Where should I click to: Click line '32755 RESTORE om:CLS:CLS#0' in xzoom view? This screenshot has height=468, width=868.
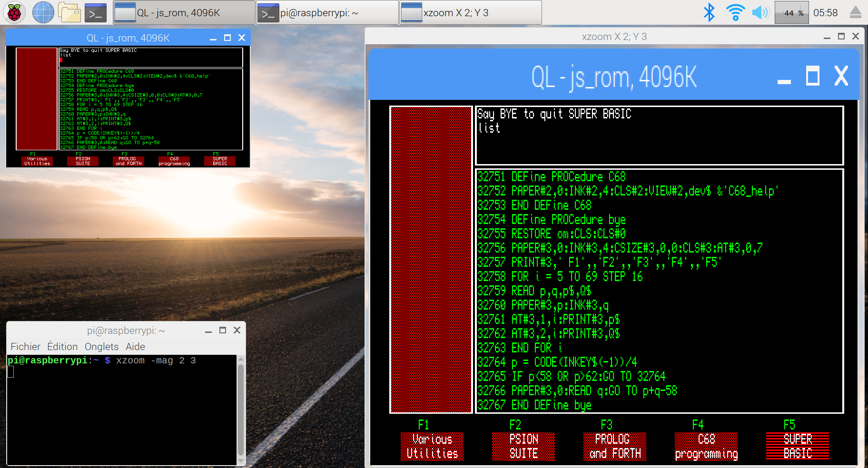(x=552, y=234)
